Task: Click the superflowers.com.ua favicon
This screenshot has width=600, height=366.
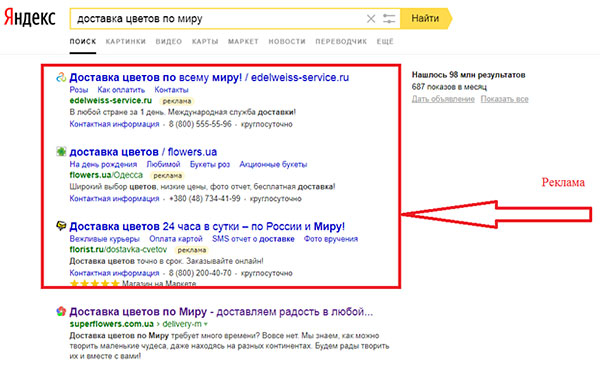Action: click(x=61, y=311)
